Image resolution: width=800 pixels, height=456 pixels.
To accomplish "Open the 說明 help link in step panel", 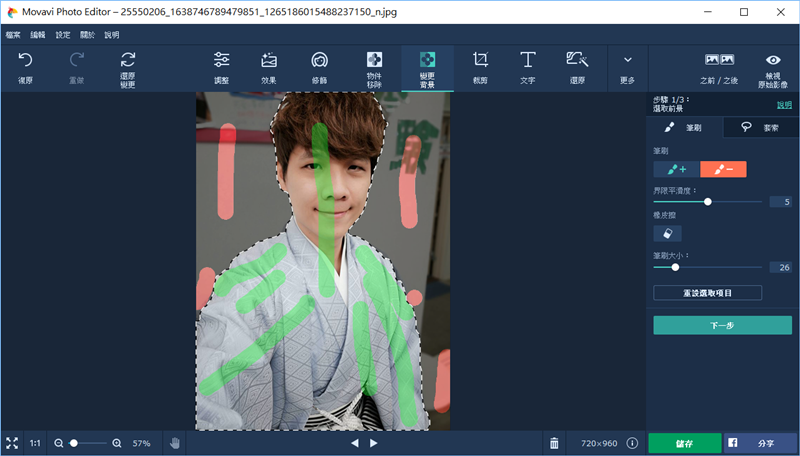I will (x=784, y=105).
